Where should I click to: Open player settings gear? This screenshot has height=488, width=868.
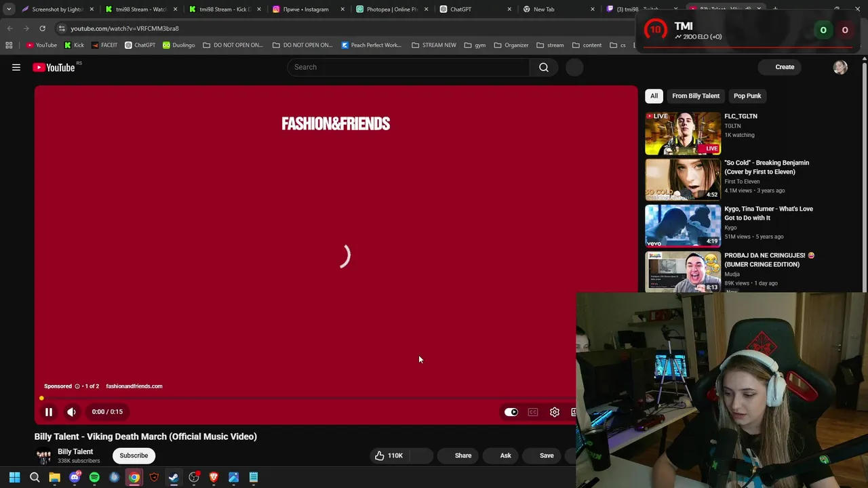(x=555, y=412)
